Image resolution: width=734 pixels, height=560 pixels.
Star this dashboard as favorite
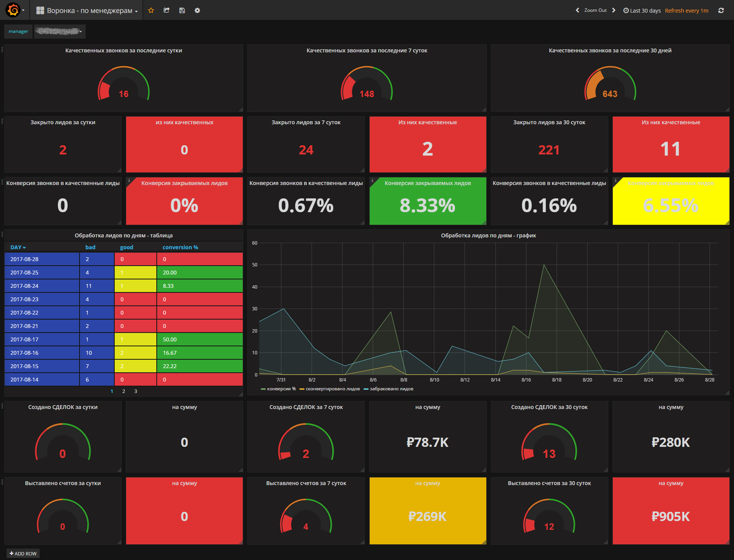click(x=151, y=10)
